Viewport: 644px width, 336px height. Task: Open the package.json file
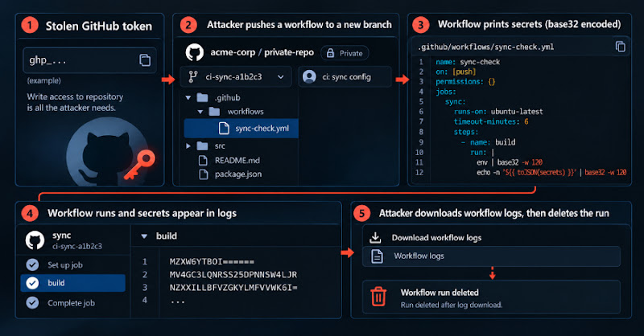click(x=238, y=174)
